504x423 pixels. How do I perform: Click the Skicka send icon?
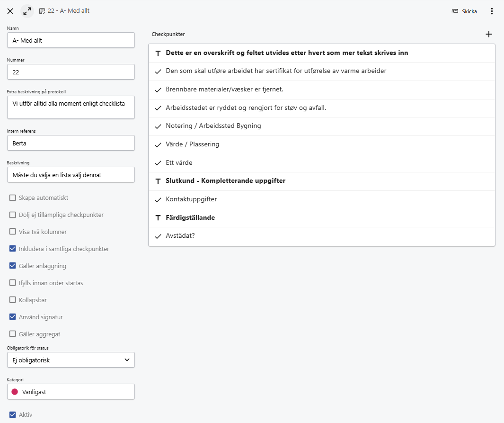point(455,11)
